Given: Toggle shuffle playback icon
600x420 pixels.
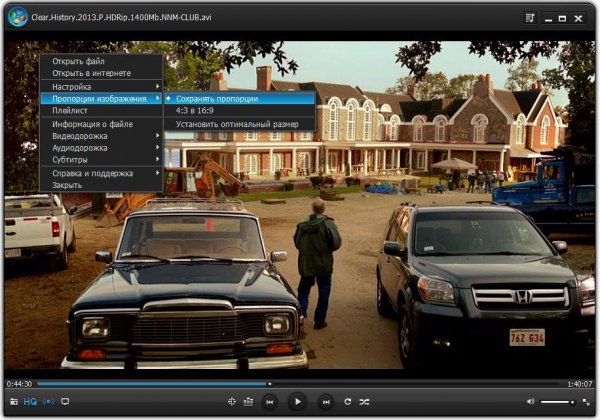Looking at the screenshot, I should (x=364, y=402).
